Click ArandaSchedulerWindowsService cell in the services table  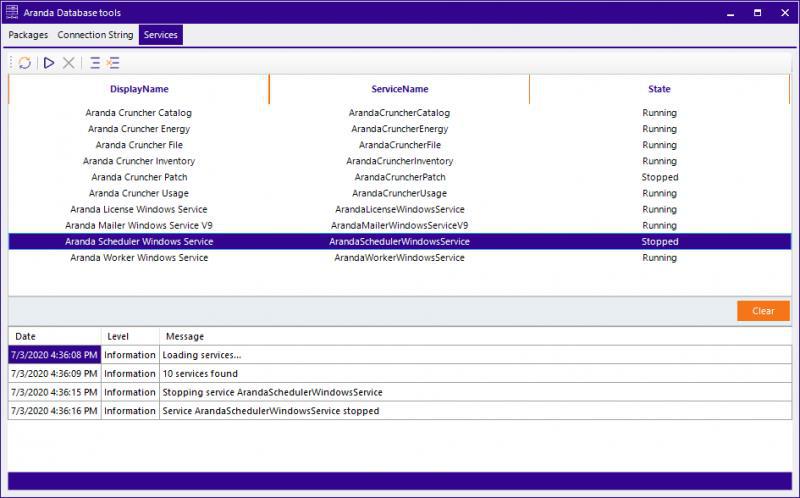pyautogui.click(x=399, y=241)
